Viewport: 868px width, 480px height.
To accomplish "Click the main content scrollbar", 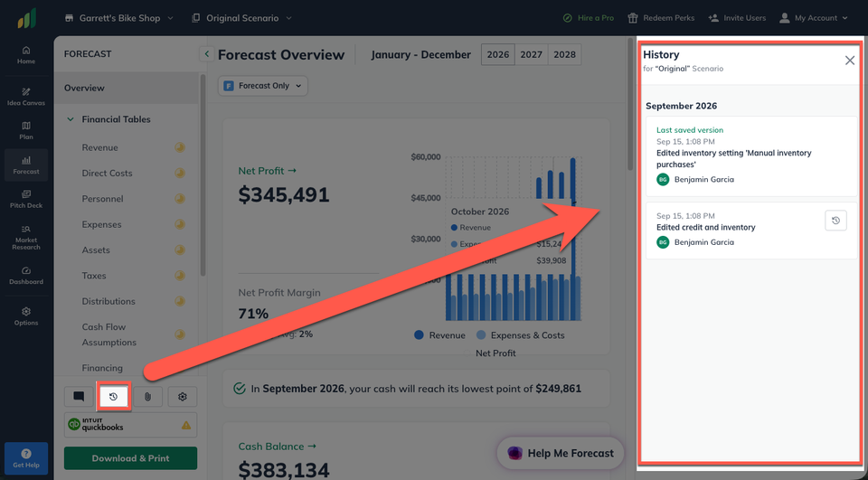I will (x=630, y=105).
